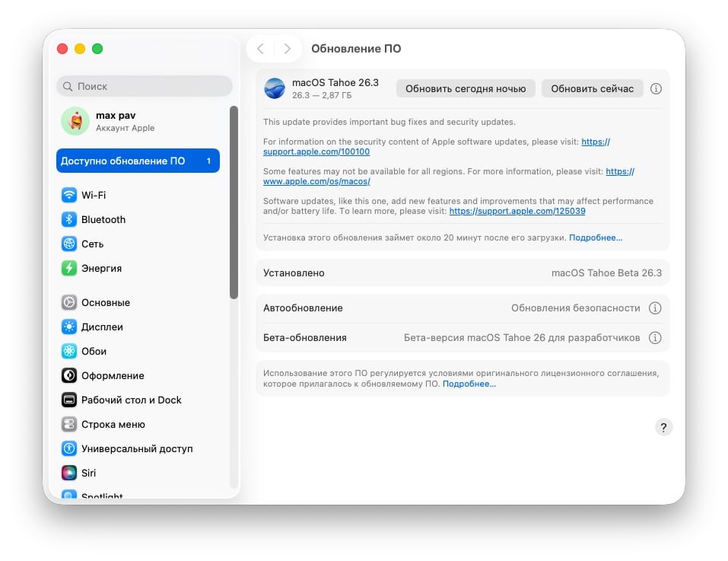The width and height of the screenshot is (728, 561).
Task: Open the support.apple.com/125039 link
Action: 517,211
